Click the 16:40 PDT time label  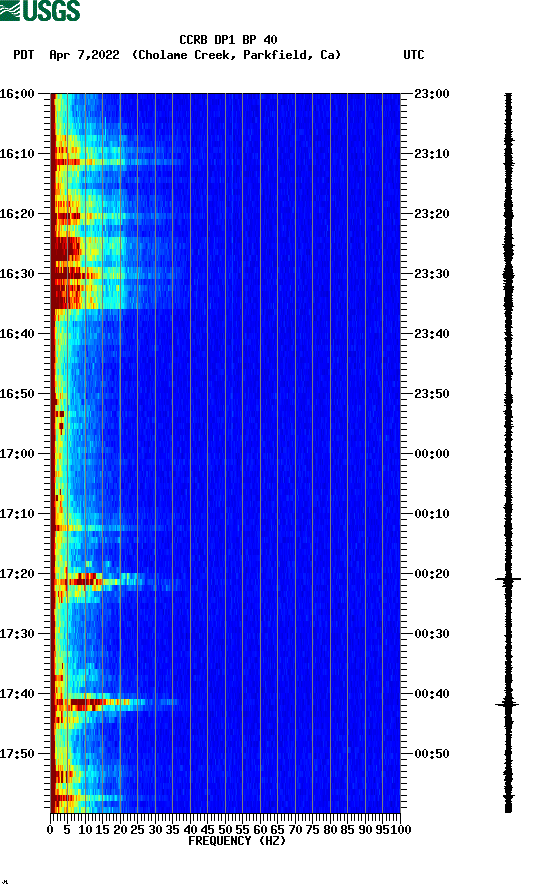click(x=17, y=334)
